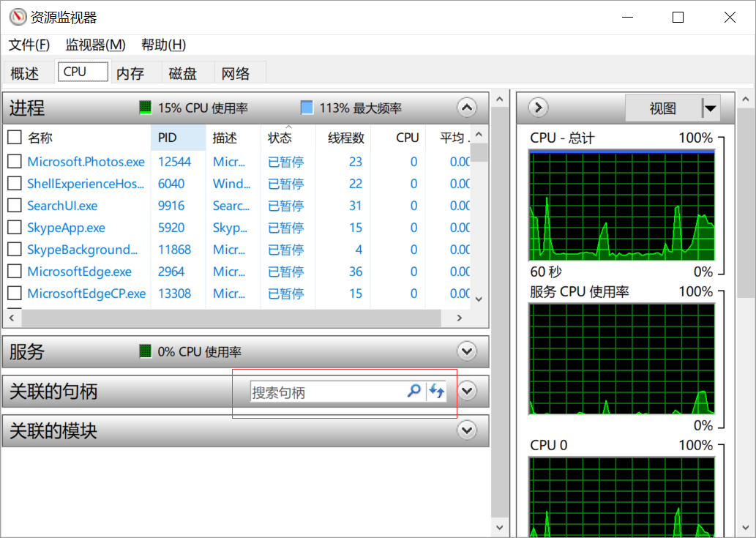Screen dimensions: 756x538
Task: Select the MicrosoftEdge.exe process name
Action: [80, 272]
